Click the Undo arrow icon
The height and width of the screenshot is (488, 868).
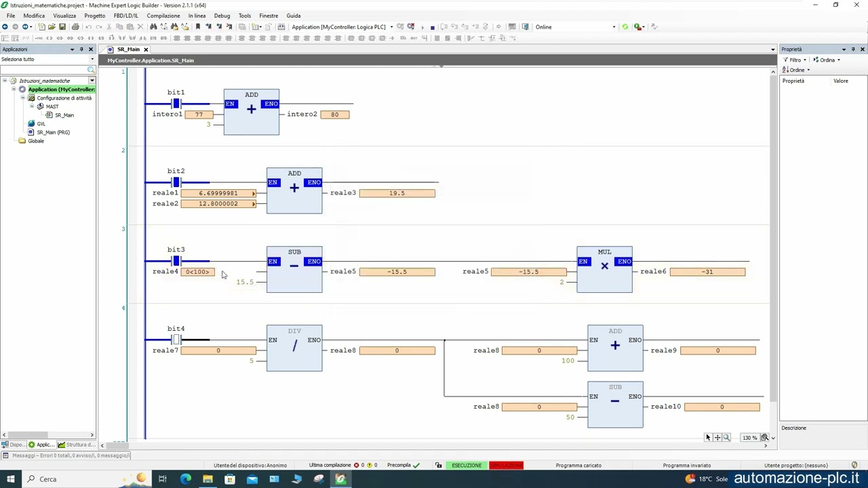[88, 27]
